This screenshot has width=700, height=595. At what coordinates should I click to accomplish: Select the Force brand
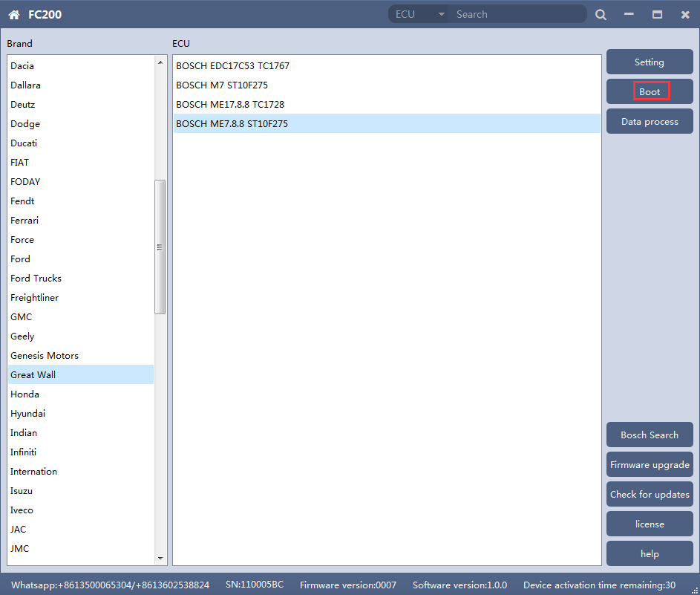81,239
